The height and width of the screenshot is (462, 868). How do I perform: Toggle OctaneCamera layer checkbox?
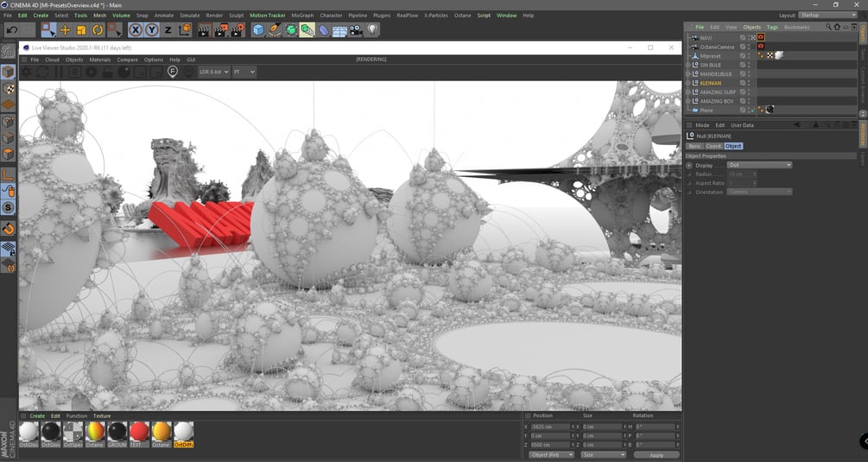coord(743,47)
